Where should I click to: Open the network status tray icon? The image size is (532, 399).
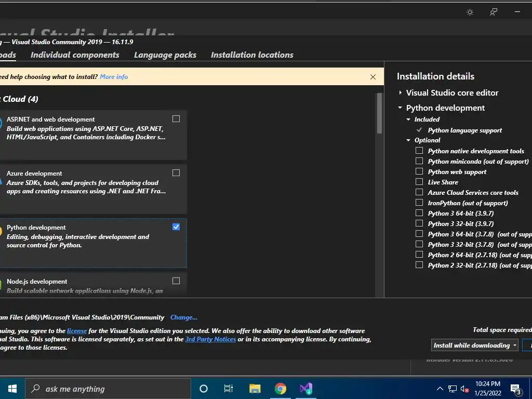pos(453,389)
